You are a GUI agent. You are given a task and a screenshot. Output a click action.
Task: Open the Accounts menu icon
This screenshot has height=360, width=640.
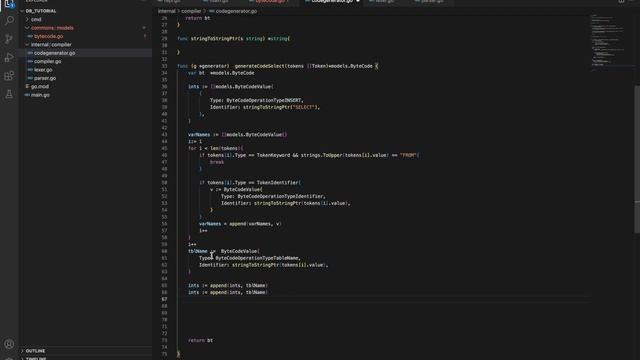coord(9,344)
